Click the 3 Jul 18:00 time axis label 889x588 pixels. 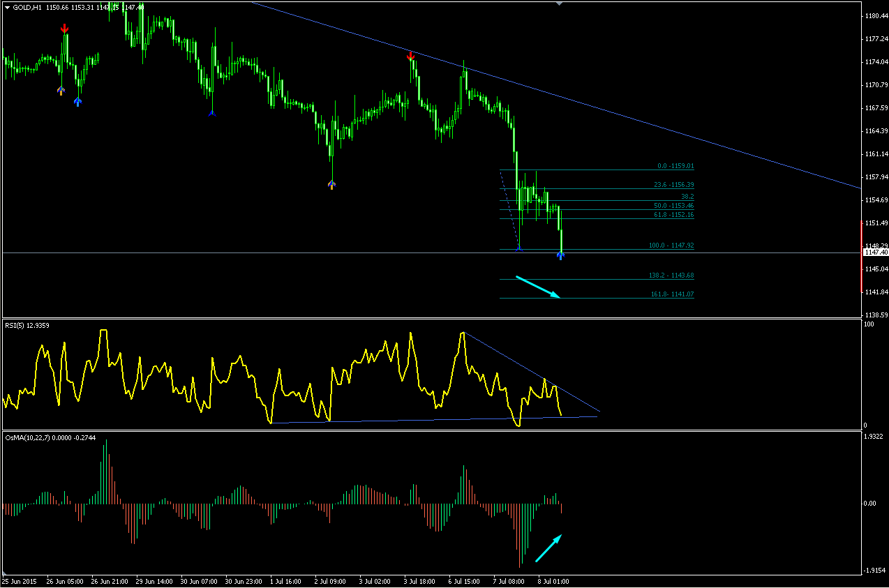coord(418,580)
